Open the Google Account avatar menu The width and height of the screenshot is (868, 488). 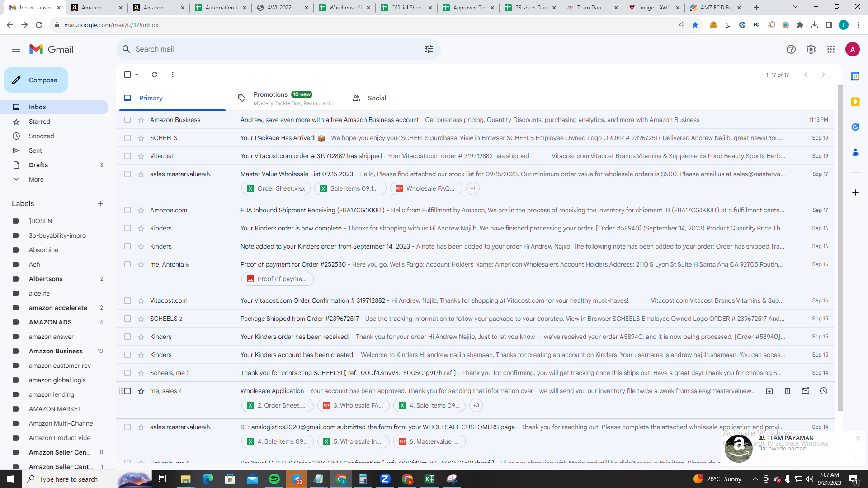(853, 49)
